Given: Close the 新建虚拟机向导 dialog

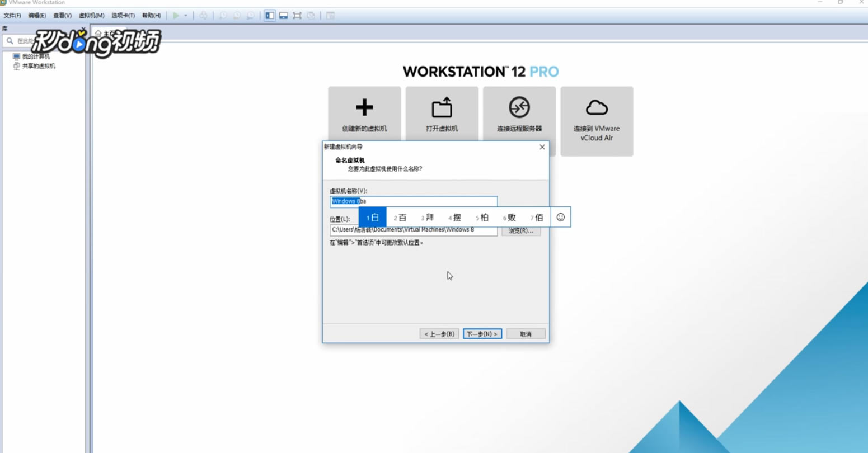Looking at the screenshot, I should pyautogui.click(x=542, y=147).
